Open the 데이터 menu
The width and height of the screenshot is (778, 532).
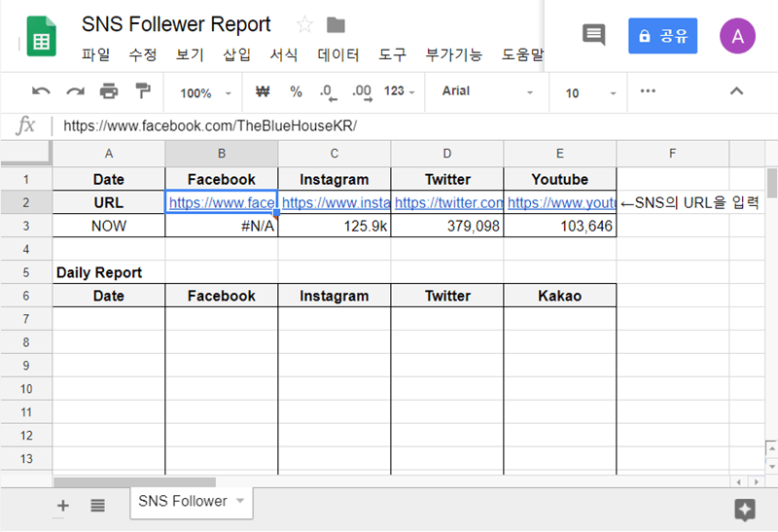(x=338, y=54)
